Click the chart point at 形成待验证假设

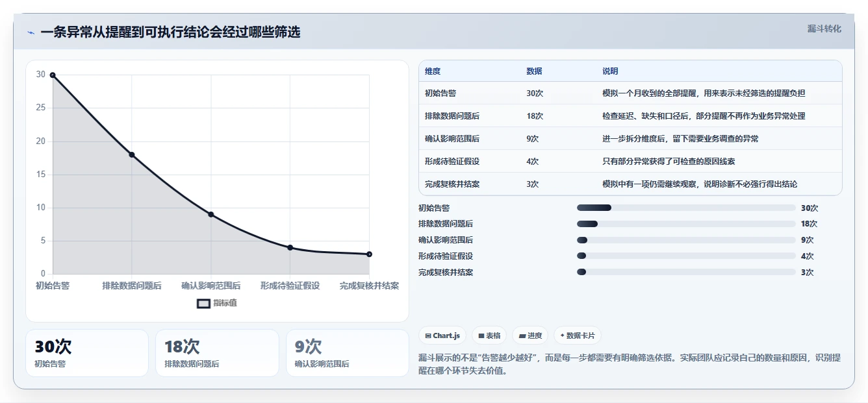click(290, 247)
